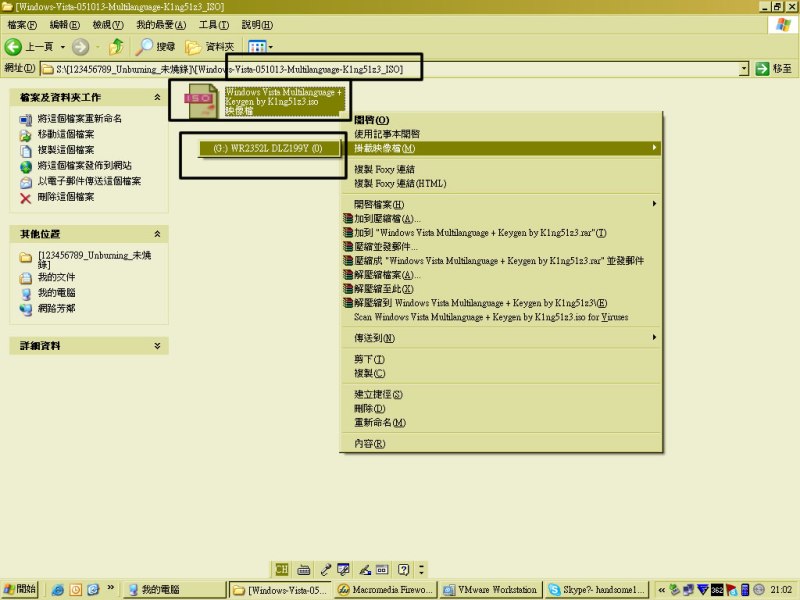Click into the address bar path field
Screen dimensions: 800x600
coord(390,69)
